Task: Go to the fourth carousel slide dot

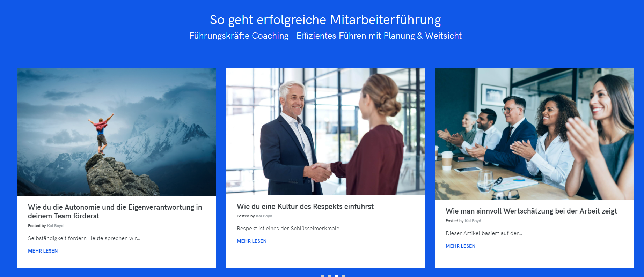Action: pyautogui.click(x=344, y=276)
